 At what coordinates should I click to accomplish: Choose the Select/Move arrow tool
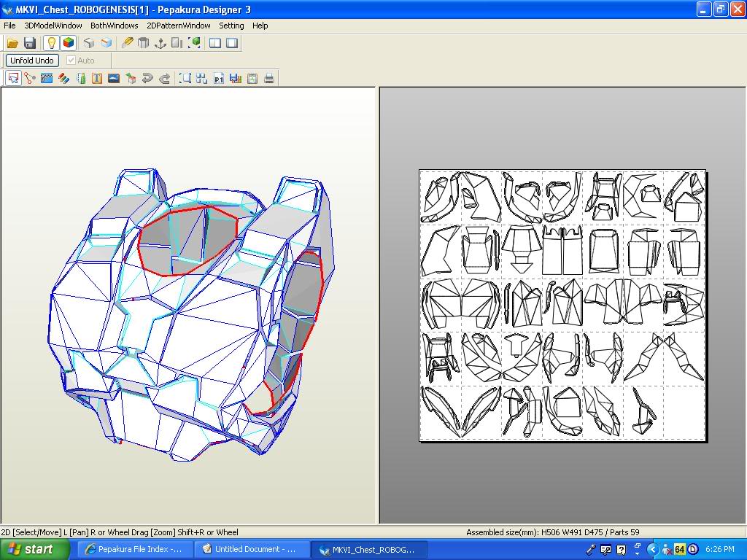pyautogui.click(x=13, y=78)
